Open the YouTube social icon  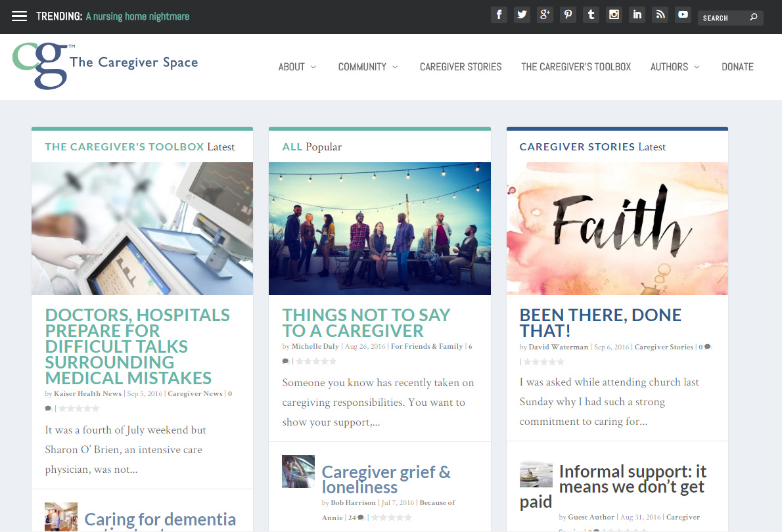[x=683, y=14]
